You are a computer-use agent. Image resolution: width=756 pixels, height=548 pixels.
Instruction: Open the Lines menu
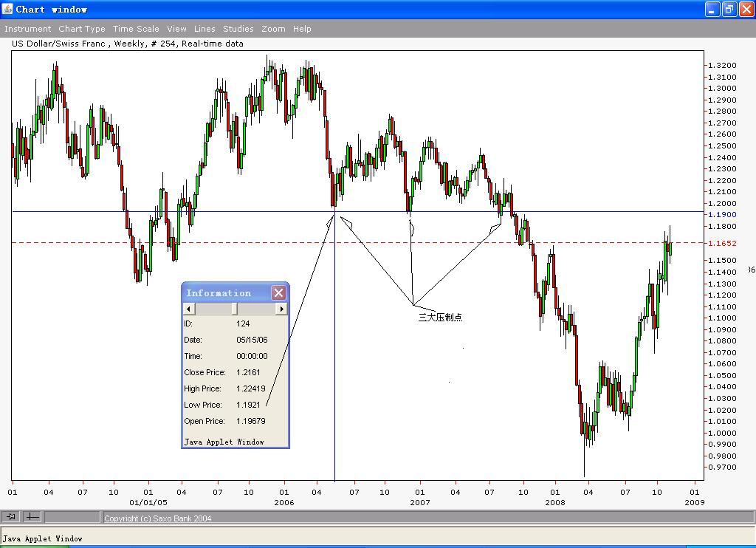pyautogui.click(x=205, y=29)
